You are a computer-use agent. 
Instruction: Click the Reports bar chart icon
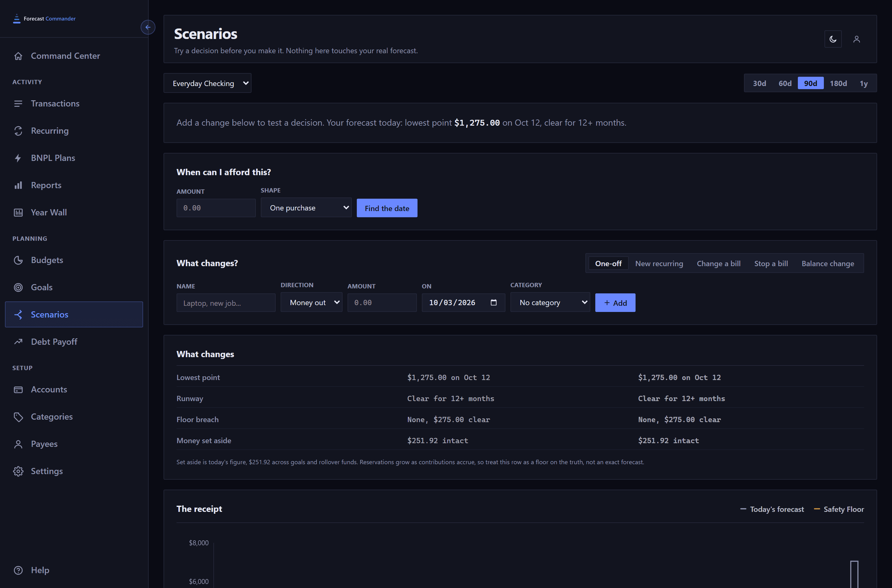[x=18, y=185]
